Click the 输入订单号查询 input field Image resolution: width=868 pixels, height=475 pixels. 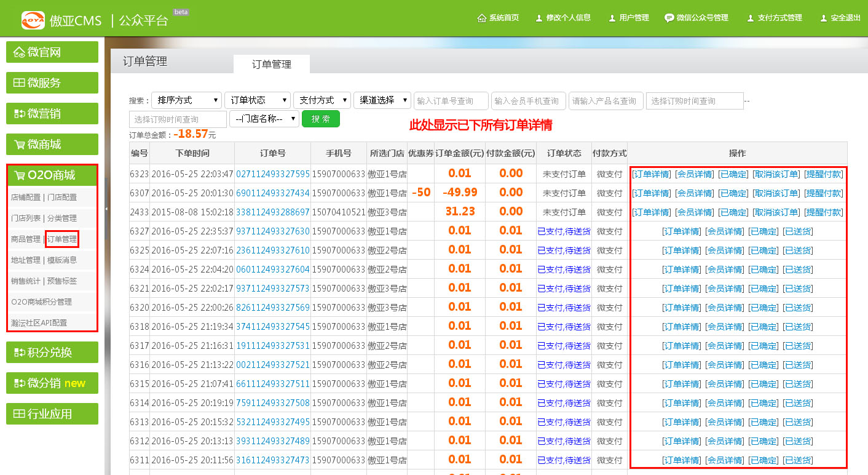coord(451,101)
